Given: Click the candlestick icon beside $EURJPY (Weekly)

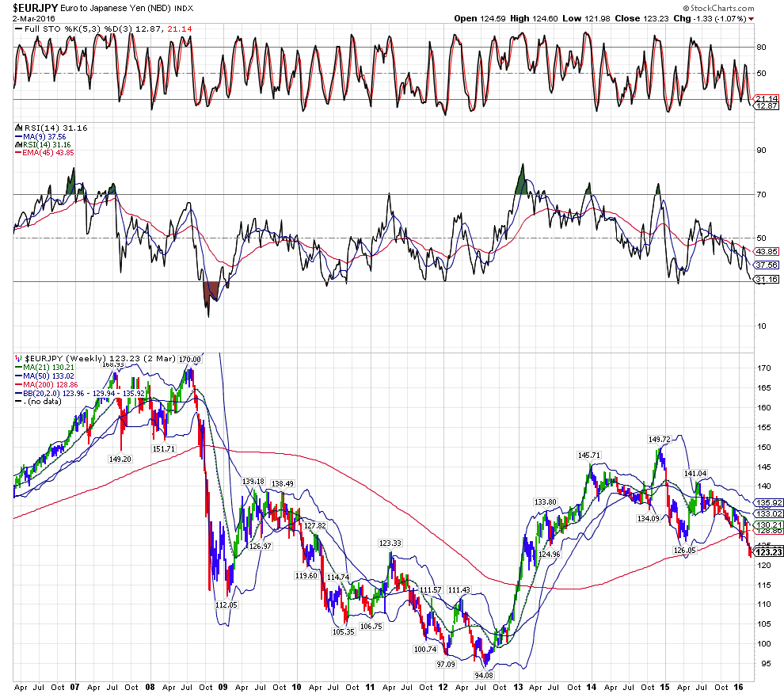Looking at the screenshot, I should click(18, 359).
